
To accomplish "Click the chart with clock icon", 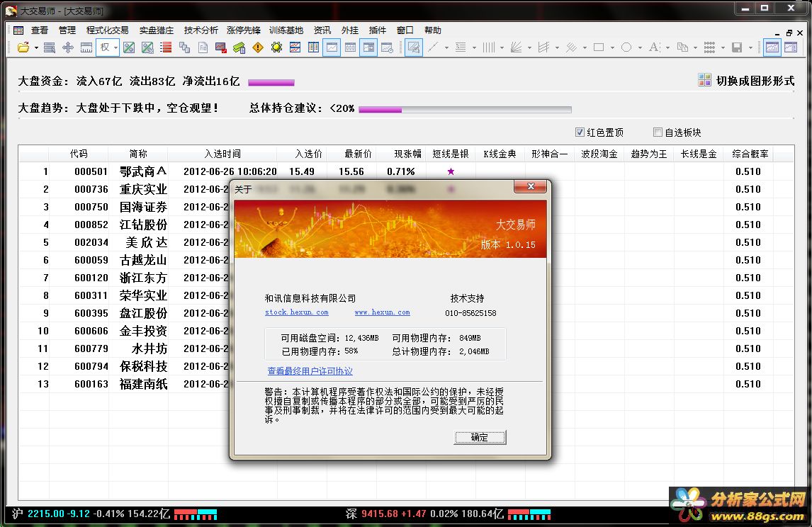I will (388, 47).
